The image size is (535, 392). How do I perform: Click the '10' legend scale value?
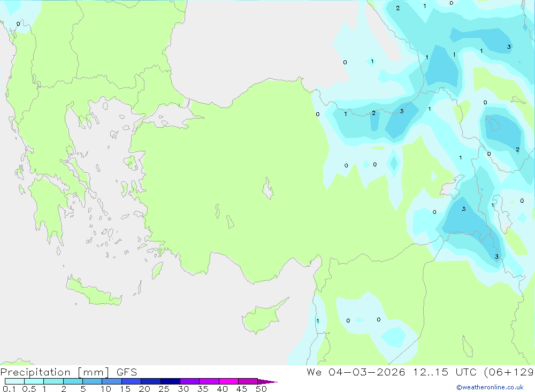coord(106,389)
